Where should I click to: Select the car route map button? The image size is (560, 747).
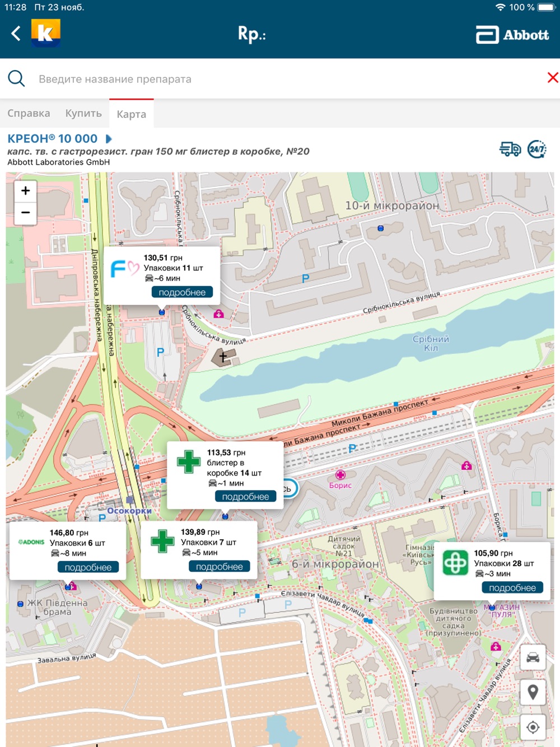pyautogui.click(x=533, y=657)
